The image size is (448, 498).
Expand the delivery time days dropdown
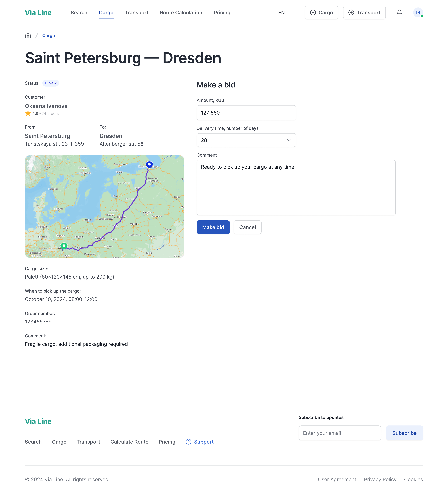click(246, 140)
